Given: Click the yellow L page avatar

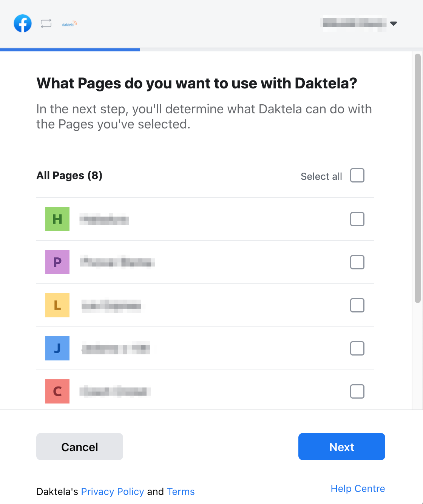Looking at the screenshot, I should coord(57,305).
